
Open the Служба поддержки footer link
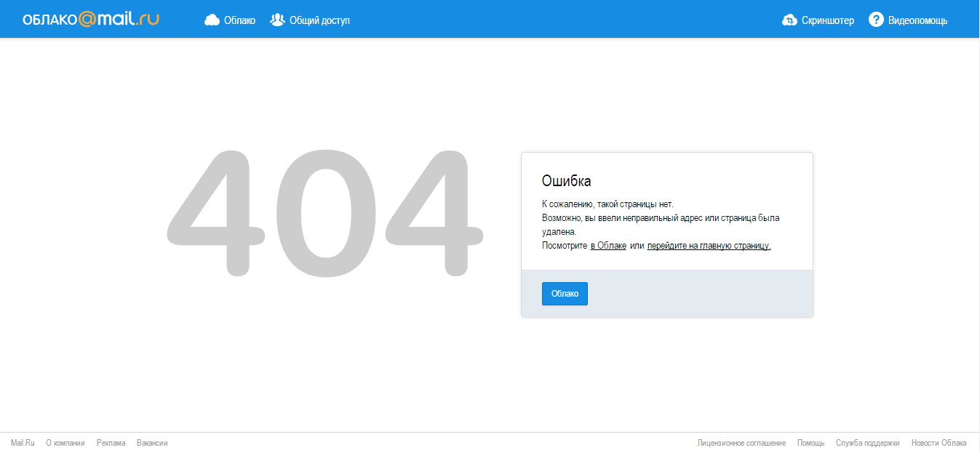point(867,443)
